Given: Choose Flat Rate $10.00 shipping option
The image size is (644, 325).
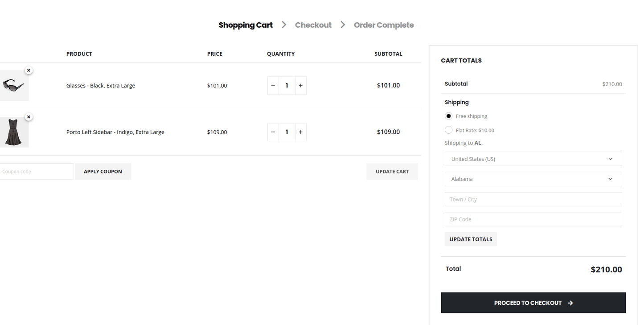Looking at the screenshot, I should 449,130.
